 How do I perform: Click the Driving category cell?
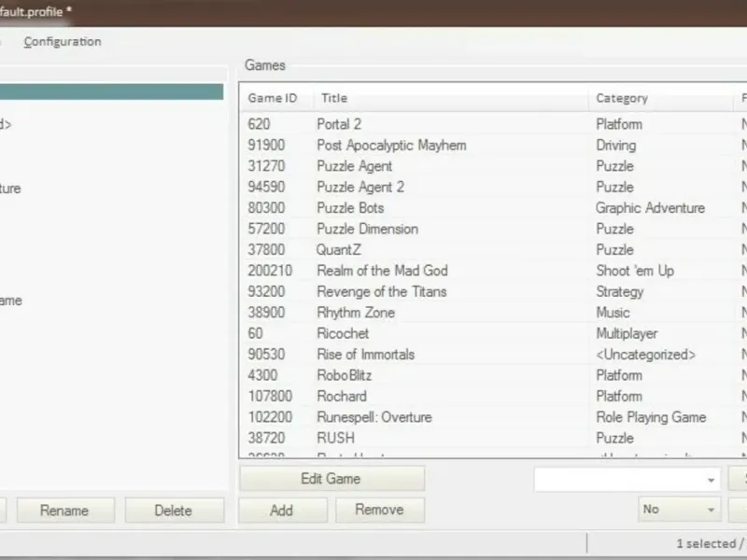coord(616,146)
